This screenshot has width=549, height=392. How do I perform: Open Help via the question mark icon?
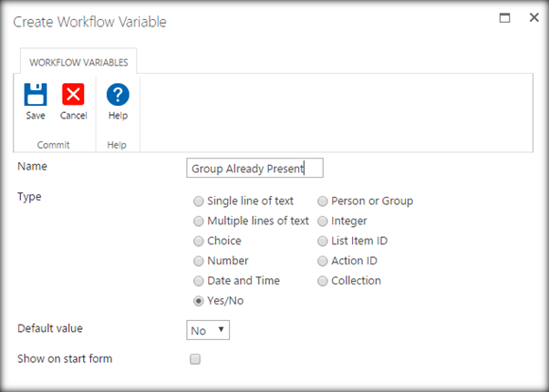coord(118,95)
